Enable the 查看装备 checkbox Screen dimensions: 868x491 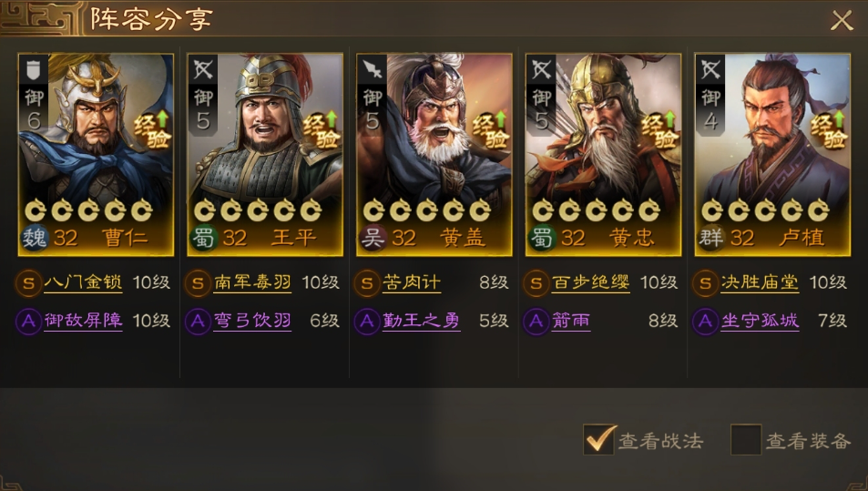746,440
